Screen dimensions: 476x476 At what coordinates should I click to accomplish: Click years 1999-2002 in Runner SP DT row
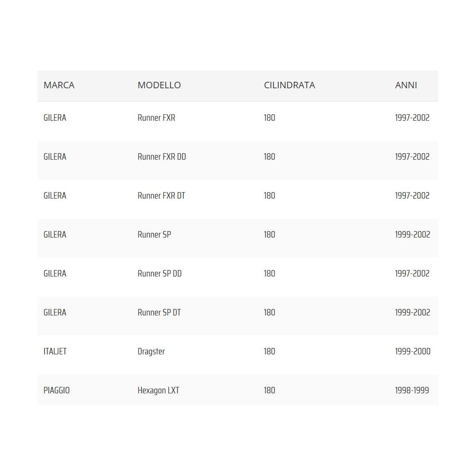(412, 312)
